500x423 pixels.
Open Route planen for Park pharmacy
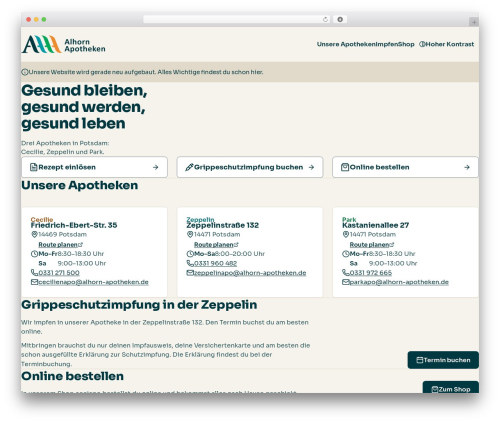point(372,245)
